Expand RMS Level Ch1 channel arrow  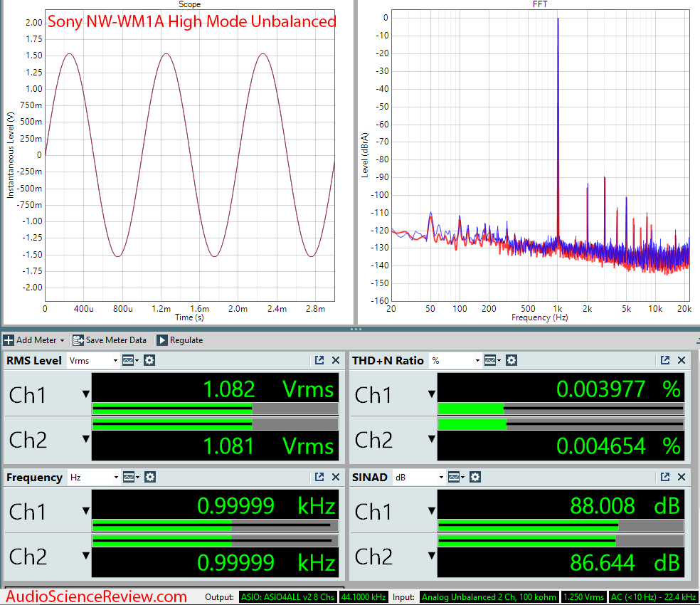point(85,394)
